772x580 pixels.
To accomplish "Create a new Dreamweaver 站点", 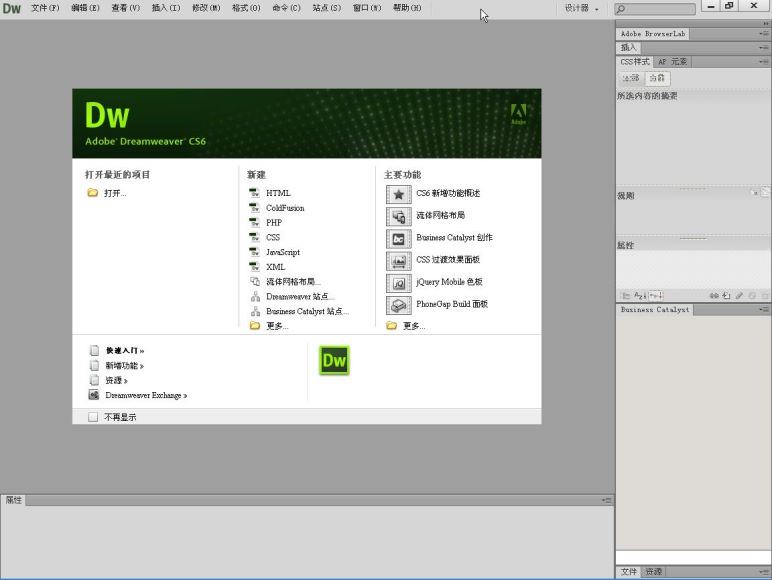I will click(x=300, y=296).
